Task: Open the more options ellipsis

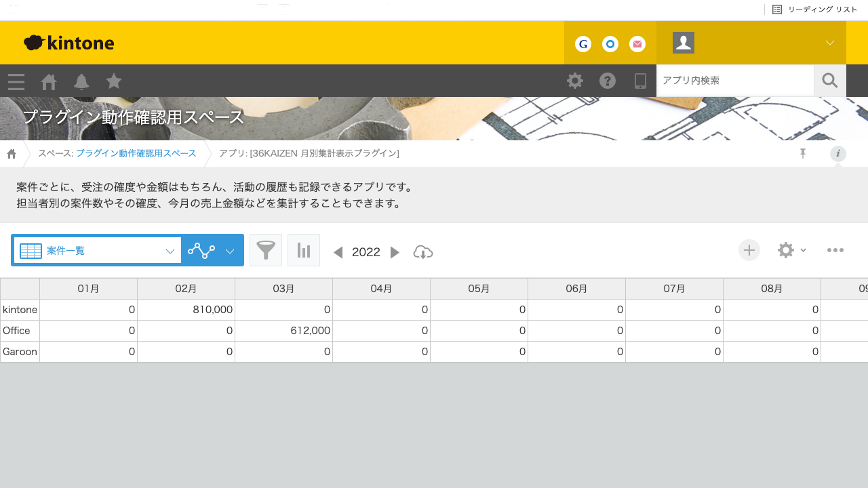Action: coord(835,250)
